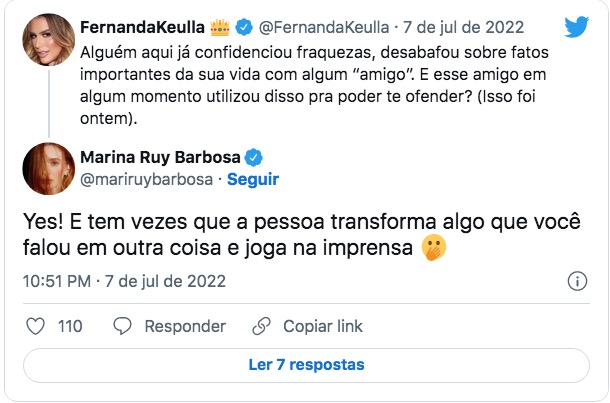Like the tweet with the heart icon
This screenshot has height=403, width=610.
35,327
